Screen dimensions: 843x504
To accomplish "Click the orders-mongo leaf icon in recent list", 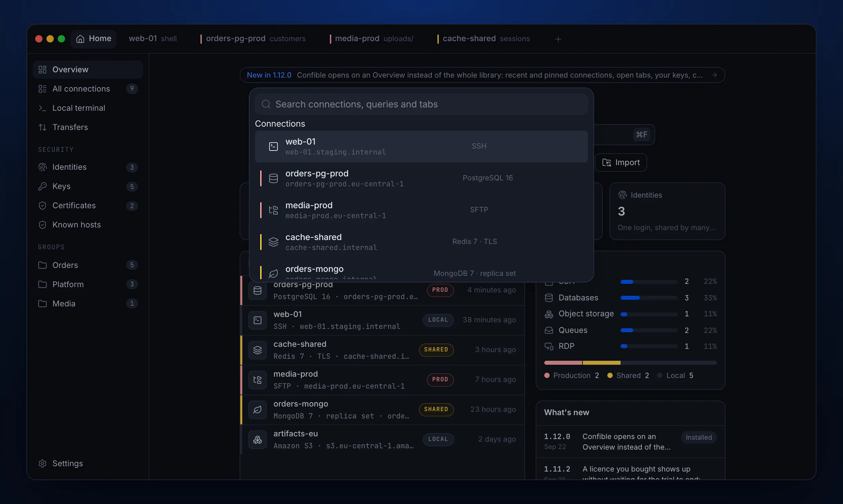I will [257, 409].
